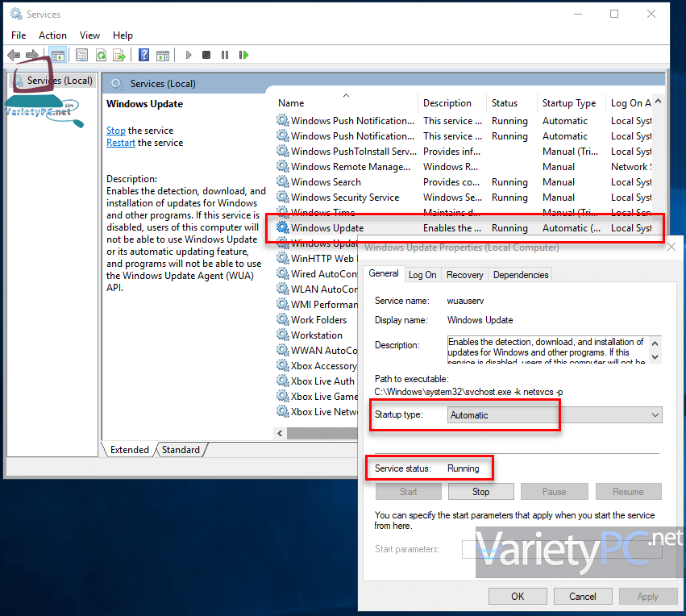Open the Action menu
The width and height of the screenshot is (686, 616).
(52, 35)
